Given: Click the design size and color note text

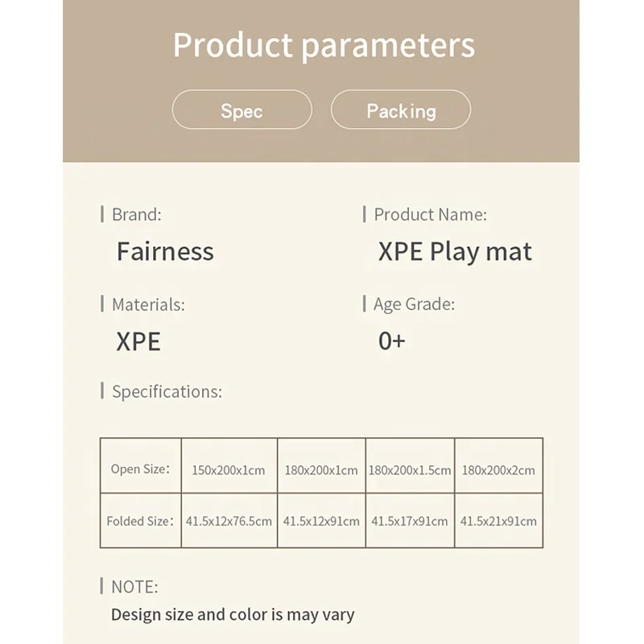Looking at the screenshot, I should coord(233,614).
